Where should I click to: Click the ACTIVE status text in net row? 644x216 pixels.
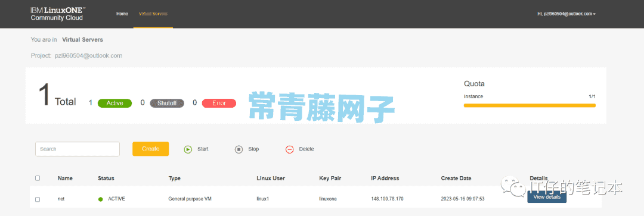[x=117, y=199]
